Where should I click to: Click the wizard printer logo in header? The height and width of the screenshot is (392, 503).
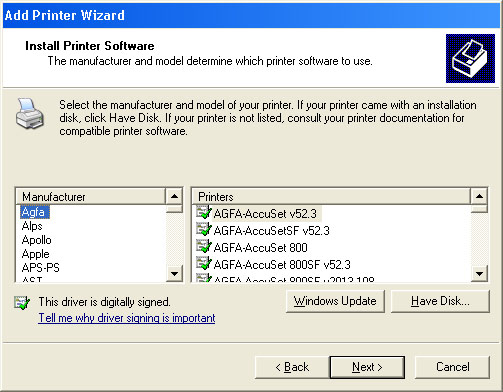pyautogui.click(x=470, y=58)
